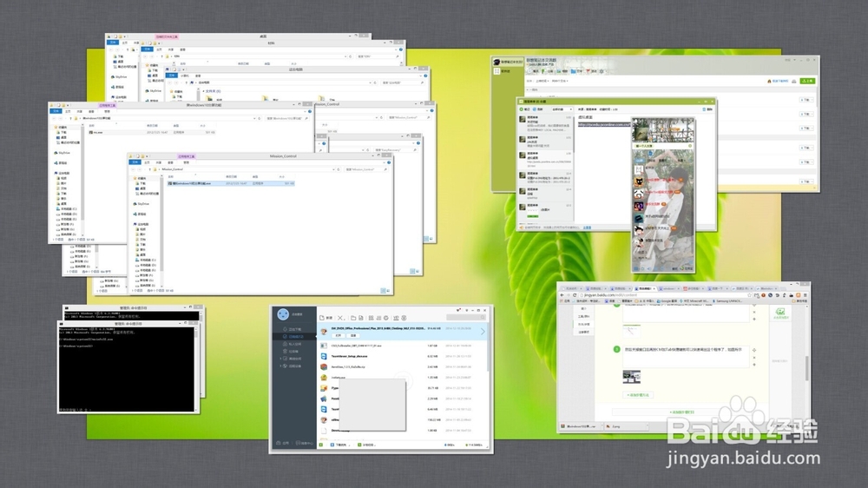Click the highlighted URL link in message manager
This screenshot has height=488, width=868.
604,124
